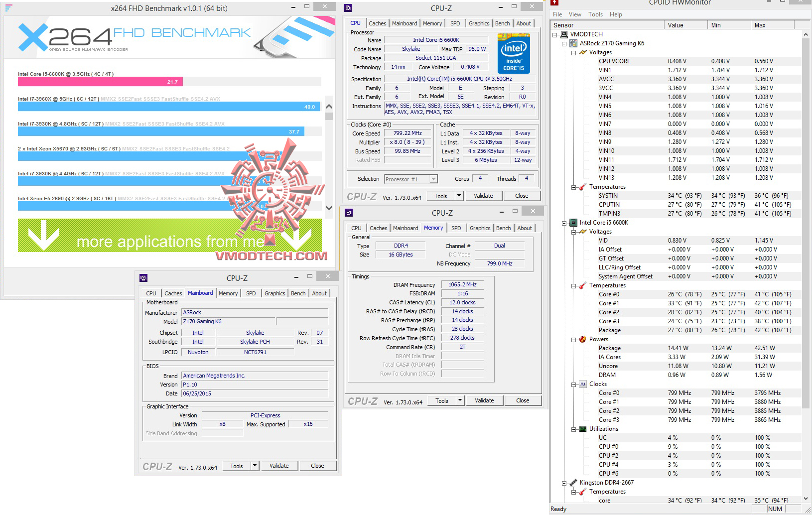Click the processor icon beside Intel Core i5 6600K
812x515 pixels.
[573, 223]
